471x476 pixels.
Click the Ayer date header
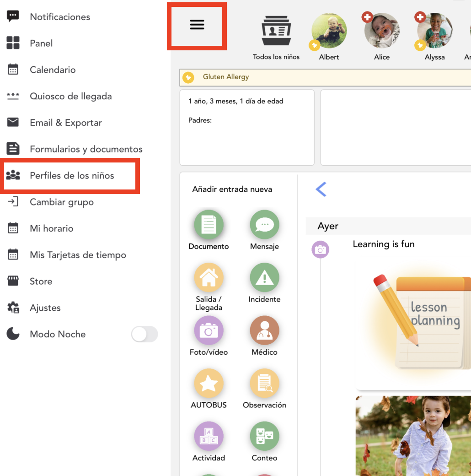click(x=328, y=226)
